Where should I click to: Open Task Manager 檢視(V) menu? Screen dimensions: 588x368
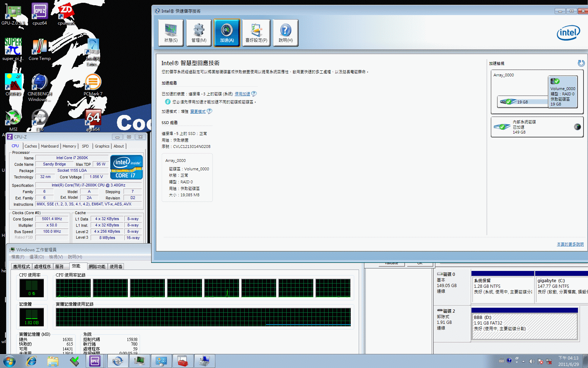pos(56,257)
